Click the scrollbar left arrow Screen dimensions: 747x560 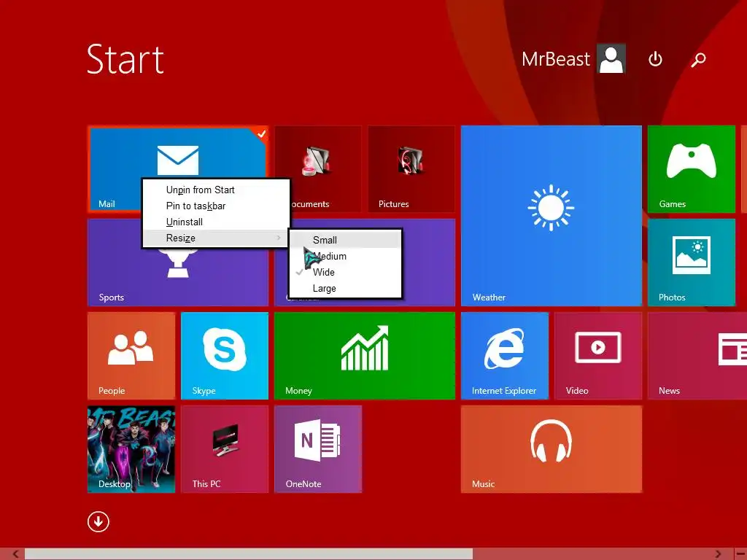pyautogui.click(x=16, y=554)
